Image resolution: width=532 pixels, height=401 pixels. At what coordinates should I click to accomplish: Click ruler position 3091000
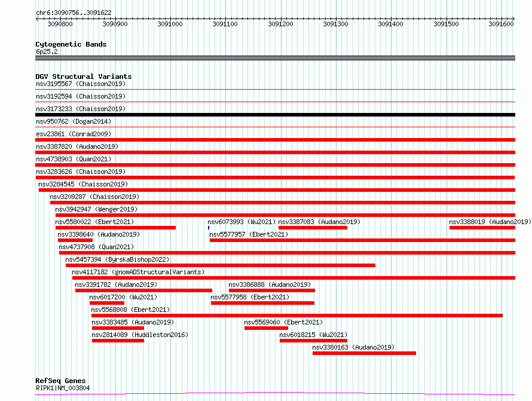coord(170,24)
